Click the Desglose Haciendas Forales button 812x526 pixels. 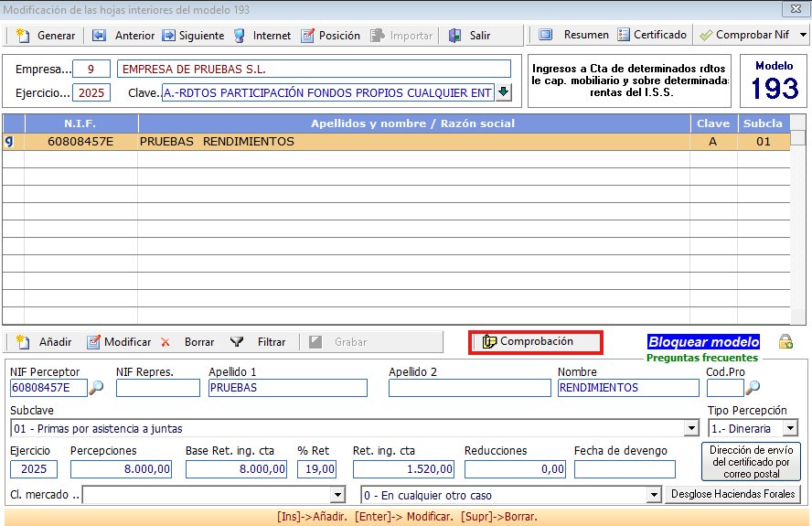click(733, 494)
